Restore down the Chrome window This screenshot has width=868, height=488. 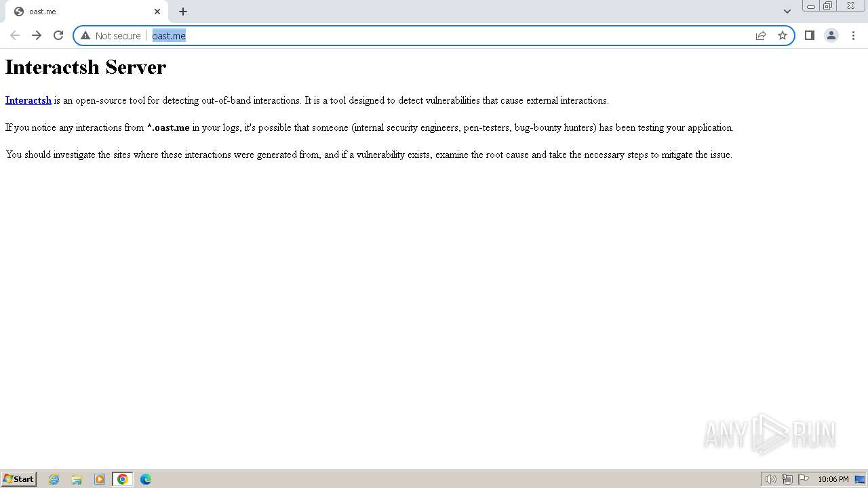[828, 6]
